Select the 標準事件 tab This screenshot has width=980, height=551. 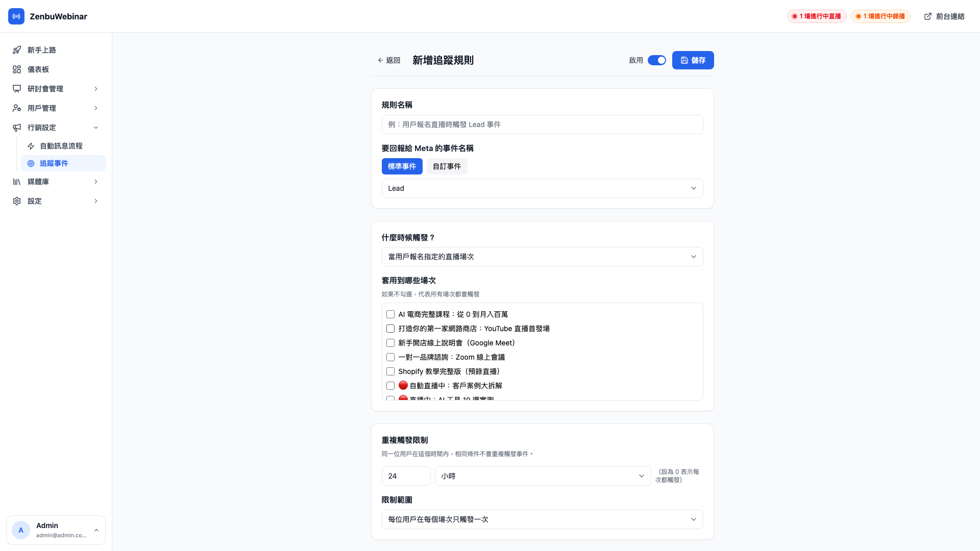click(402, 166)
